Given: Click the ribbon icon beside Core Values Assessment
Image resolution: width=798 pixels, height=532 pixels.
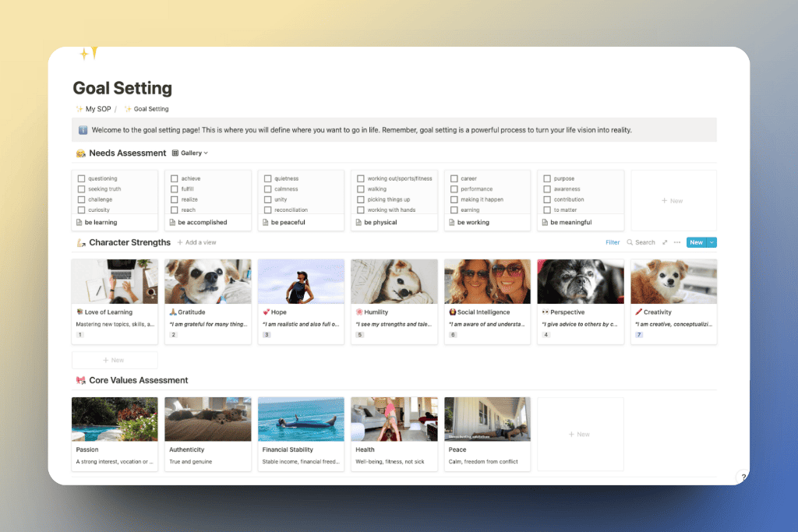Looking at the screenshot, I should (80, 381).
